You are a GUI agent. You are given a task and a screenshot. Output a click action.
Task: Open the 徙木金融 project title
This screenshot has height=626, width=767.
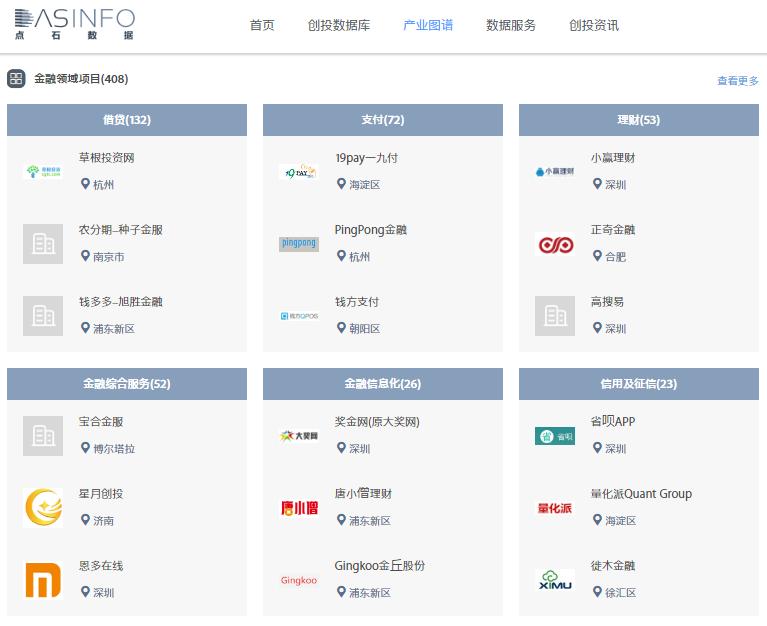[613, 566]
